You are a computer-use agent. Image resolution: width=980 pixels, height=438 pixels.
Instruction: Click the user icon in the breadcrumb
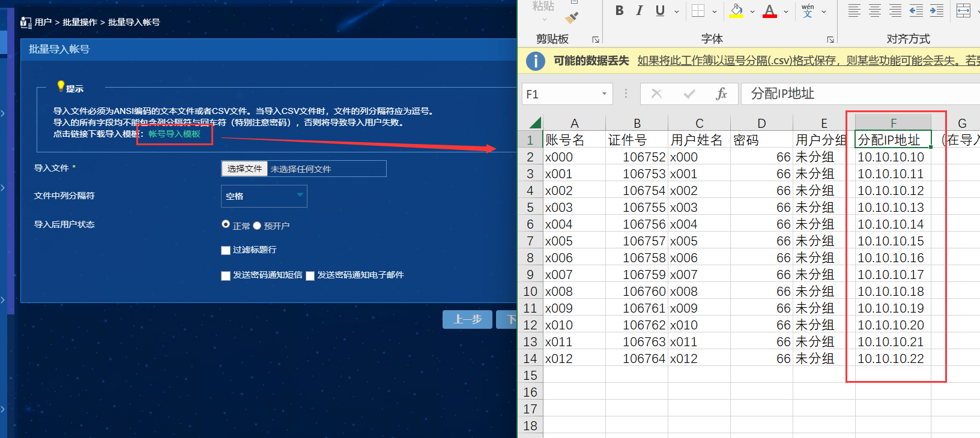[x=26, y=23]
